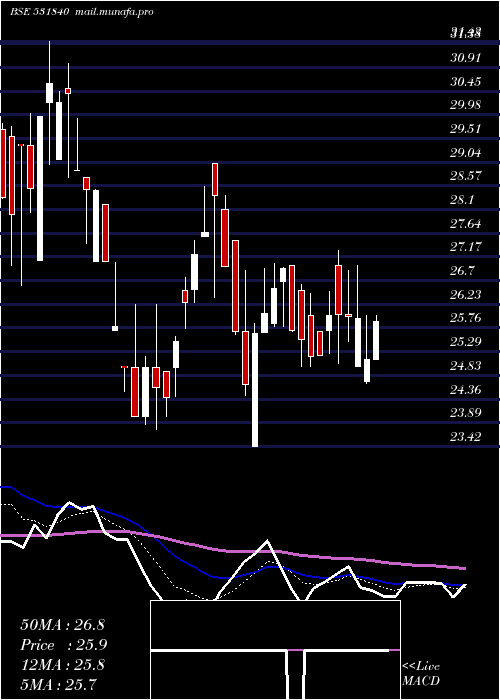Click the 23.42 price axis label
Image resolution: width=500 pixels, height=700 pixels.
point(466,437)
